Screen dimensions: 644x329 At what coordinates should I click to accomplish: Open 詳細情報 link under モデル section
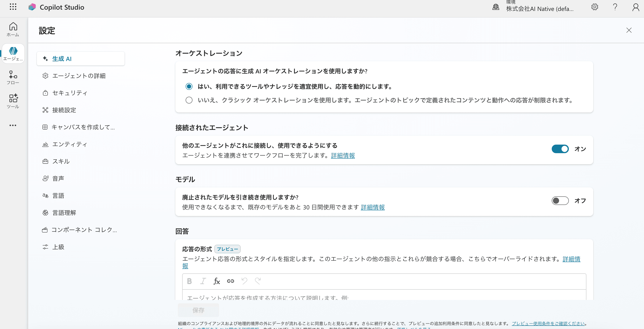point(373,207)
